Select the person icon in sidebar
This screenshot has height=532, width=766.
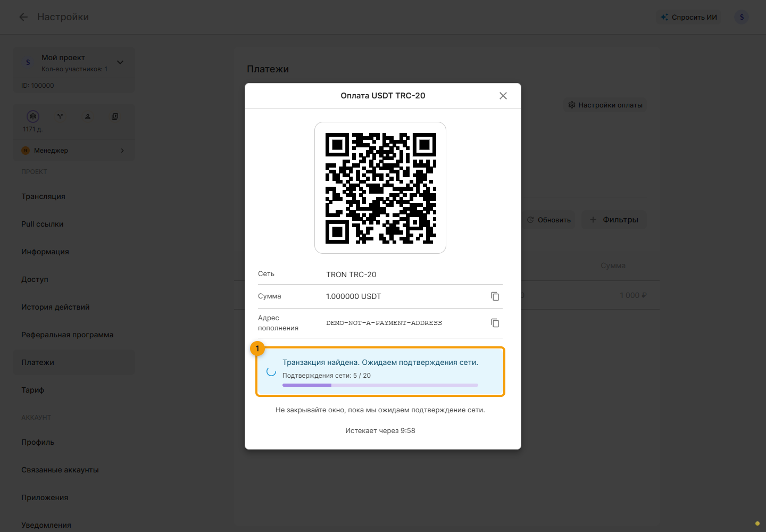click(88, 117)
